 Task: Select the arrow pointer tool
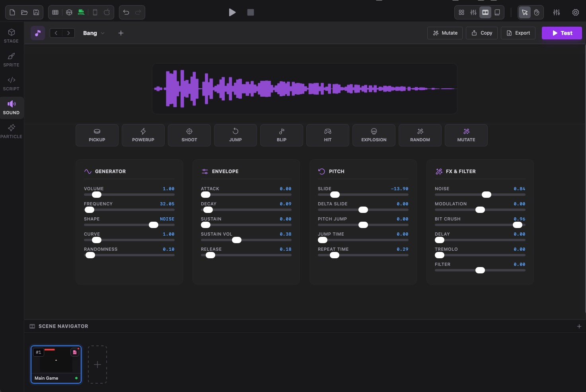point(525,12)
